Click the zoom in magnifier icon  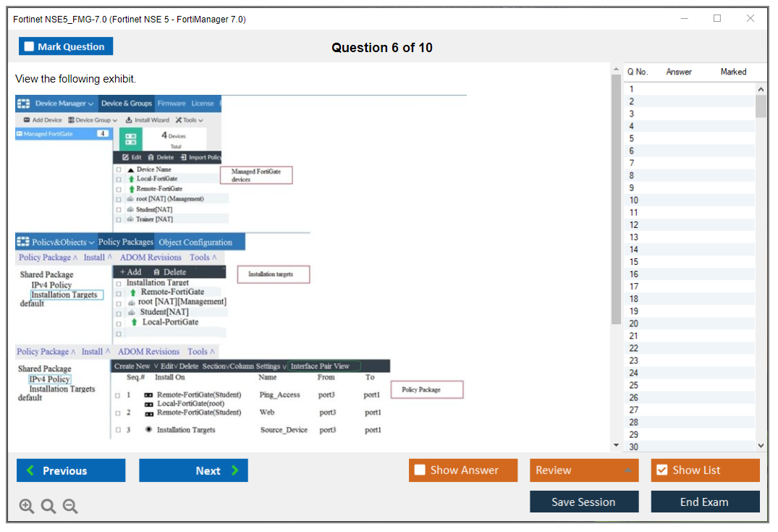click(27, 507)
